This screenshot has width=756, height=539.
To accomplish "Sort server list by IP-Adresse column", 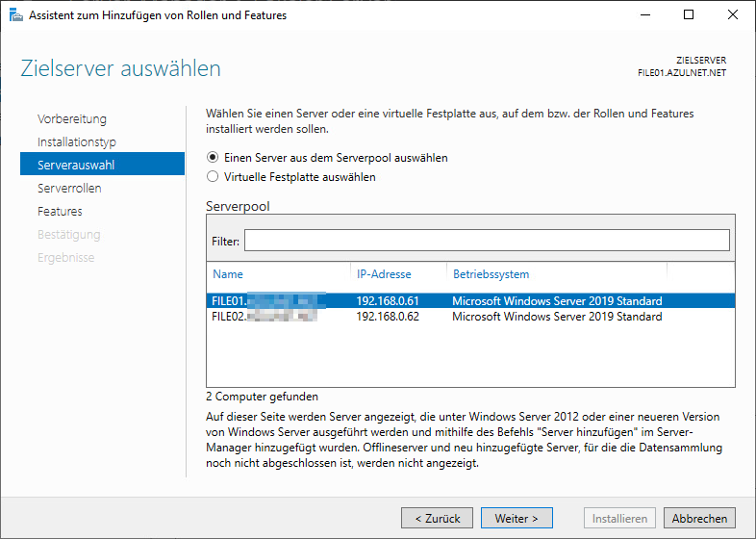I will point(384,274).
